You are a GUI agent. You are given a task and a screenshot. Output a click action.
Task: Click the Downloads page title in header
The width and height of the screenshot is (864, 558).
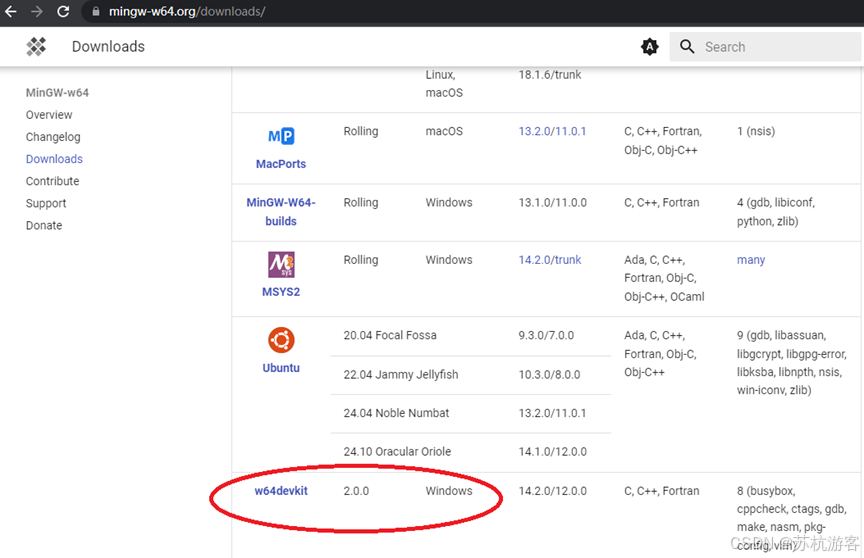click(109, 46)
